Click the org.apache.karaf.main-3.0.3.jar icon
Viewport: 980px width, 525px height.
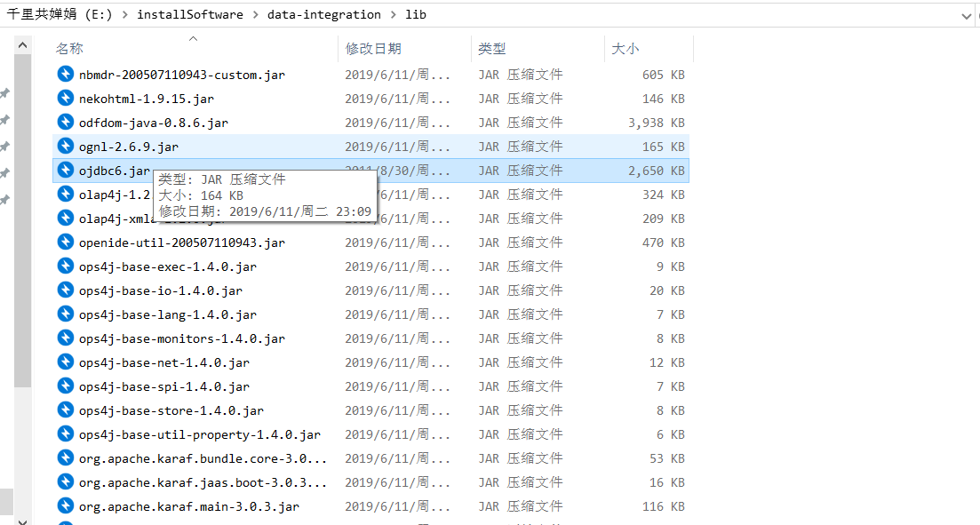65,506
